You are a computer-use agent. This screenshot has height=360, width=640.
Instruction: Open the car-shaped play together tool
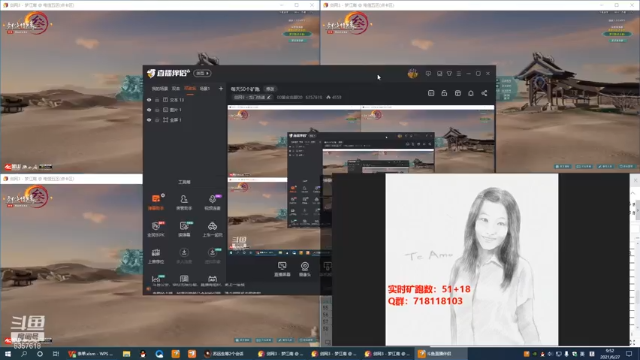pos(212,229)
